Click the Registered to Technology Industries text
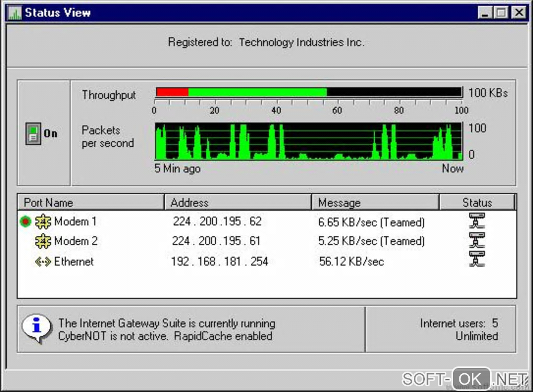The height and width of the screenshot is (392, 533). (x=266, y=42)
